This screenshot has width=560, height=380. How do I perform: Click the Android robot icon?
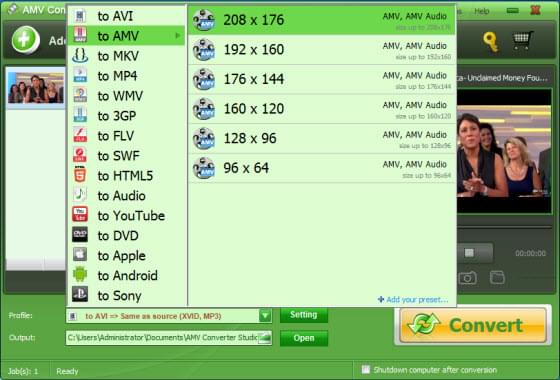(80, 275)
